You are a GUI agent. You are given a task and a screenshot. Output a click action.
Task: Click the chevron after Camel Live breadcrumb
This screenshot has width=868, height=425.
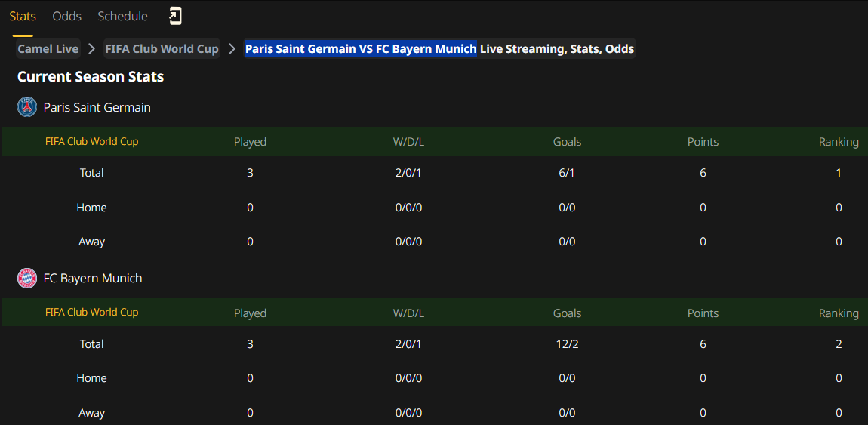[91, 49]
